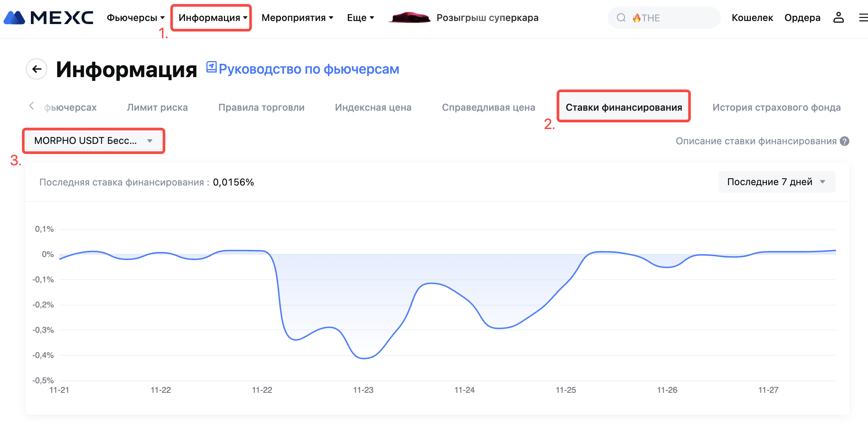Click the funding rate help question icon
Viewport: 868px width, 426px height.
coord(845,141)
